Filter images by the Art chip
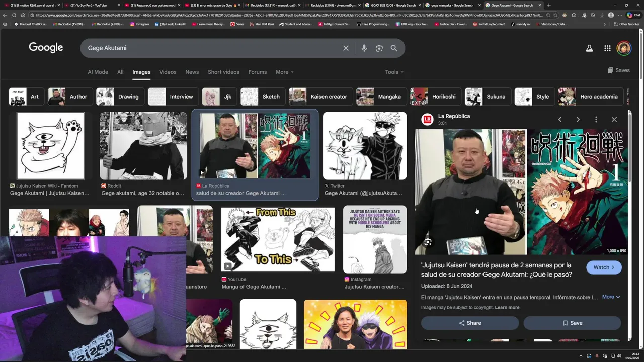This screenshot has height=362, width=644. [x=26, y=97]
